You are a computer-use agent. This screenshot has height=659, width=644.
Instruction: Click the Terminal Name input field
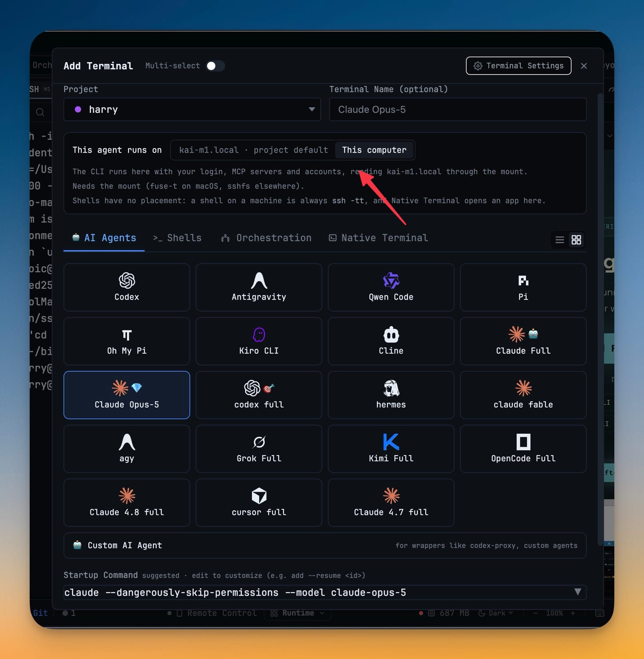click(458, 109)
